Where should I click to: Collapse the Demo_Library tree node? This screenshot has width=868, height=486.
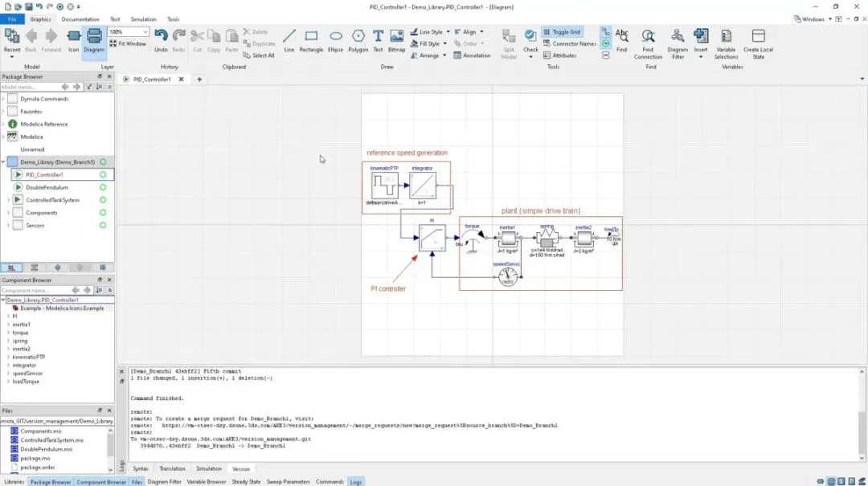[x=3, y=162]
